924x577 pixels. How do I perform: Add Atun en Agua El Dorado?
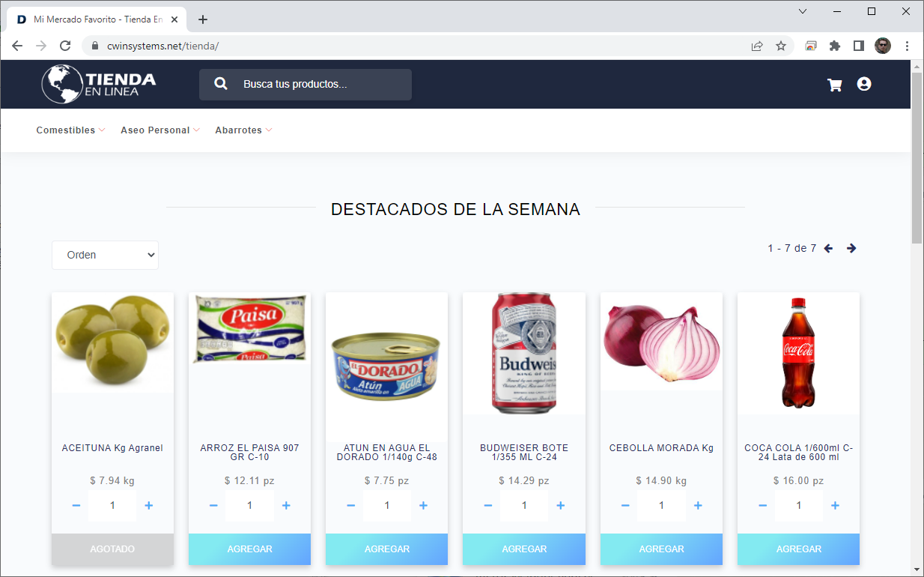386,549
